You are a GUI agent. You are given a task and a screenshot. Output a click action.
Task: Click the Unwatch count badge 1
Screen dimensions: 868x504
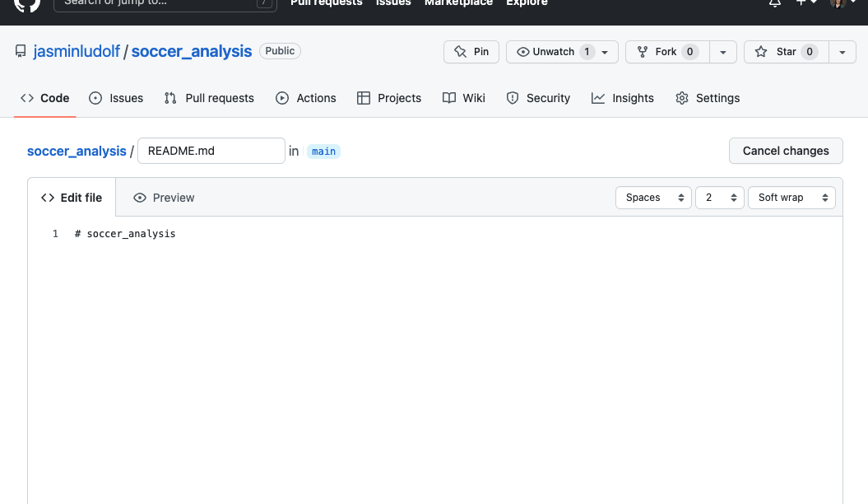(587, 52)
